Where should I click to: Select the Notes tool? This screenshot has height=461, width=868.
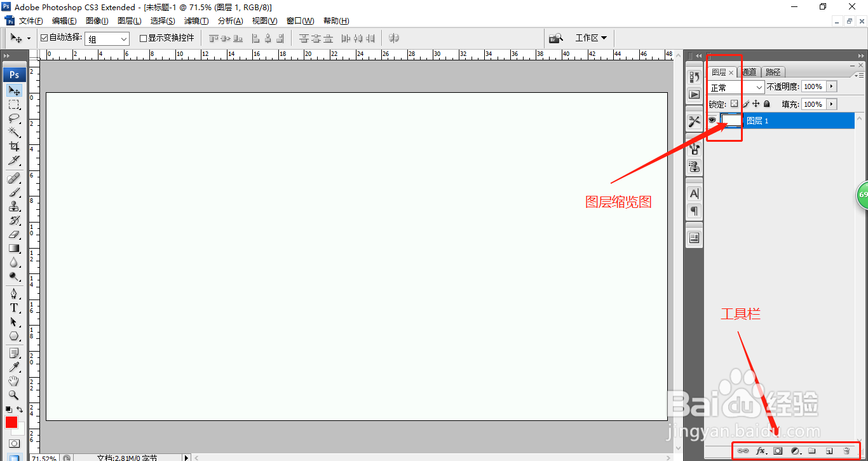click(x=14, y=352)
